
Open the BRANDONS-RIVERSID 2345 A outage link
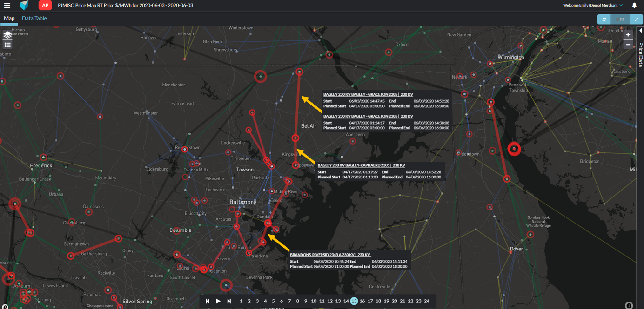(x=330, y=255)
